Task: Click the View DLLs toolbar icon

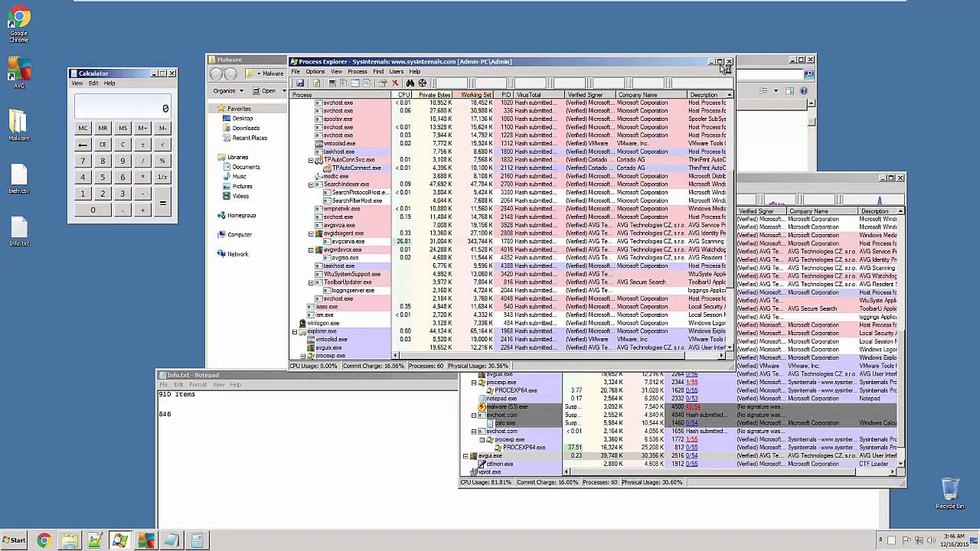Action: pos(367,83)
